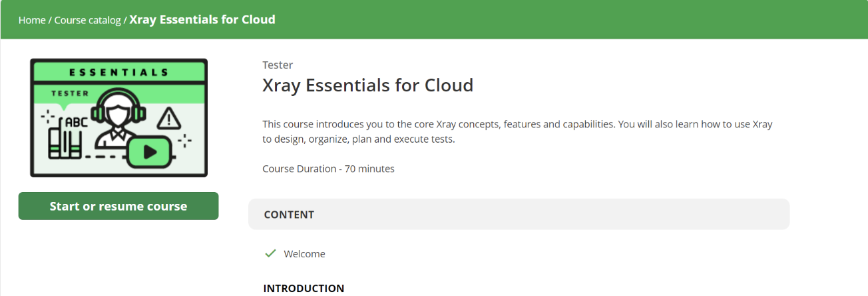
Task: Click the INTRODUCTION section heading
Action: (x=304, y=289)
